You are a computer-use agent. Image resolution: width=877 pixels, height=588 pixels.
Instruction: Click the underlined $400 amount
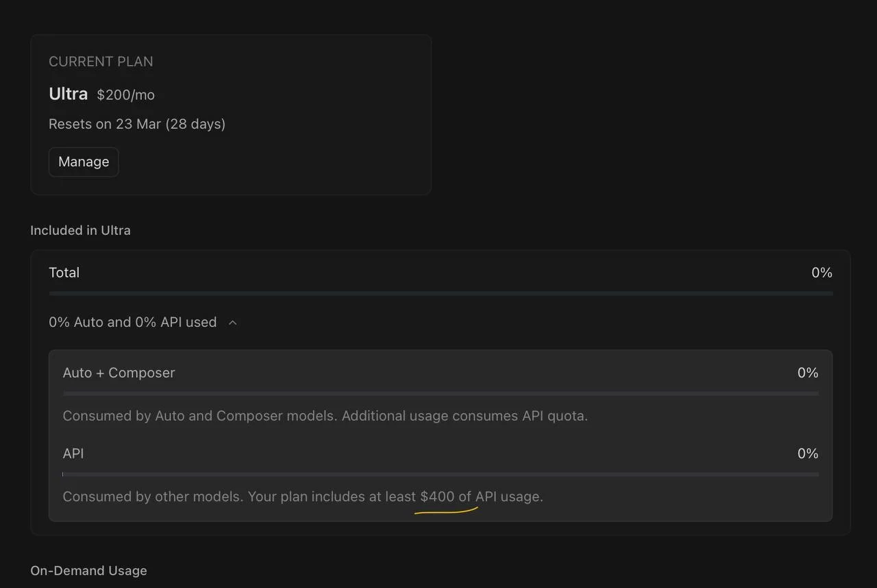(437, 497)
